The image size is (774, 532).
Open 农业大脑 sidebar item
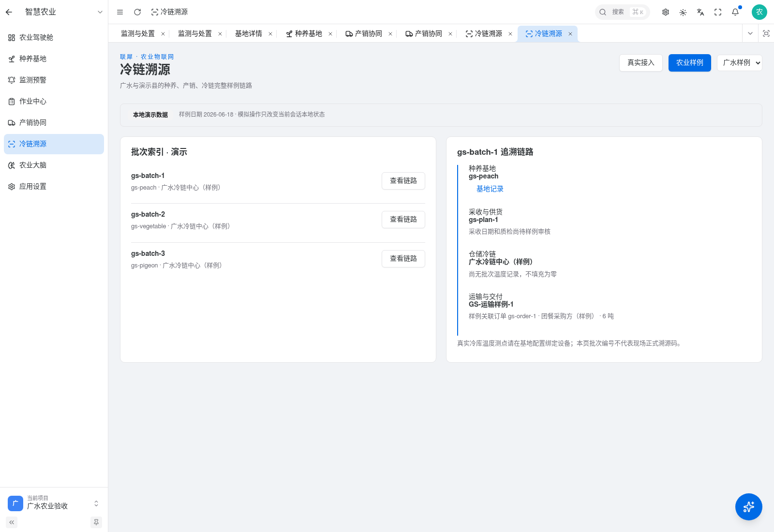[x=54, y=165]
